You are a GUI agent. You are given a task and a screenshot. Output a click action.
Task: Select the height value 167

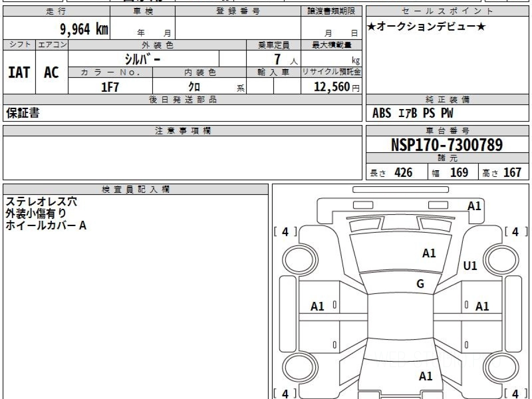pyautogui.click(x=512, y=172)
